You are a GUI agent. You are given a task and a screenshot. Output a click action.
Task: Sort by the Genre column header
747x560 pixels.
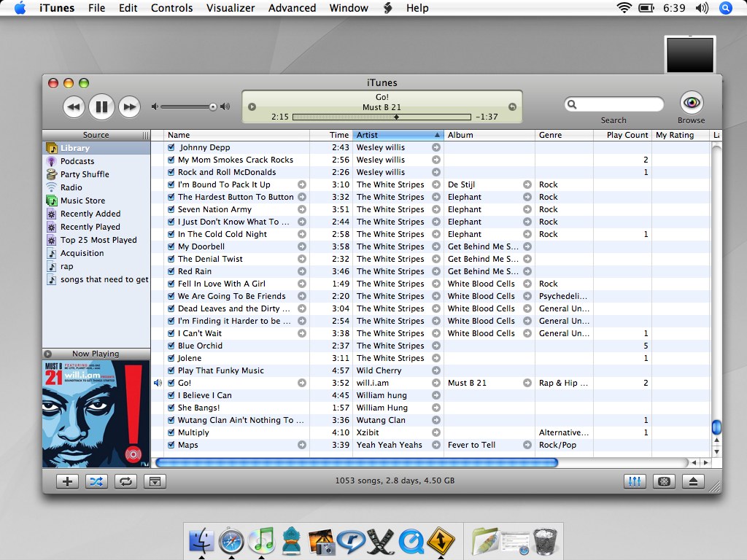coord(564,135)
